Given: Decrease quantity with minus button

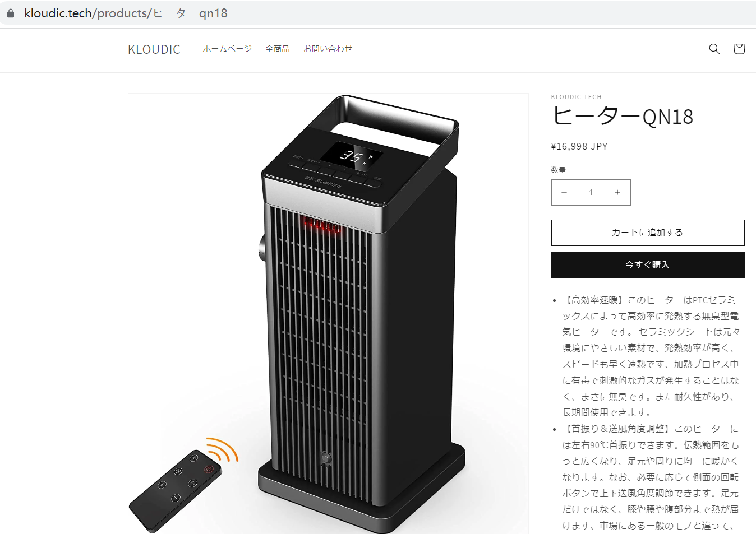Looking at the screenshot, I should 564,192.
